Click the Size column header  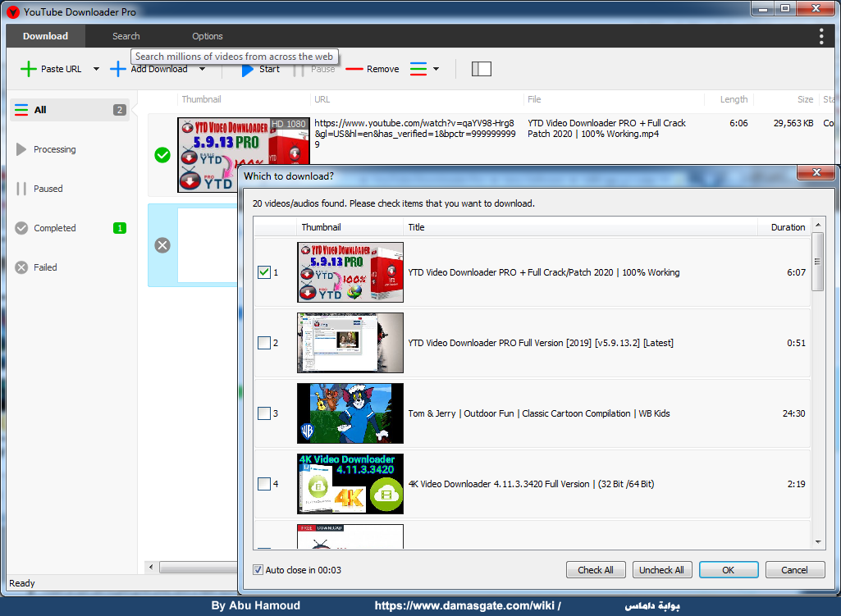(787, 99)
